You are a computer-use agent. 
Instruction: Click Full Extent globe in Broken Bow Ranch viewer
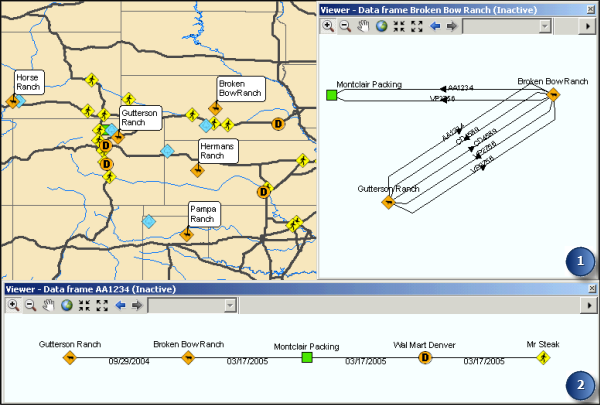tap(381, 25)
